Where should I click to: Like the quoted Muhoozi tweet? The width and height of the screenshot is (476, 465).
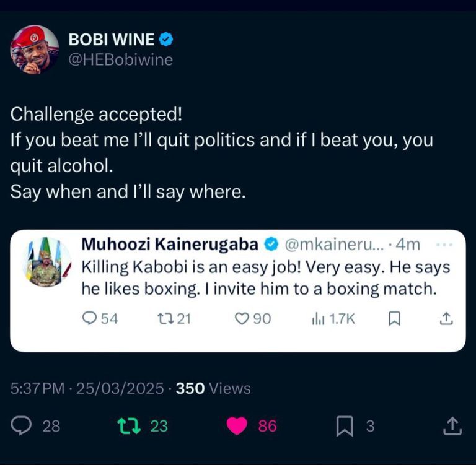(x=242, y=318)
